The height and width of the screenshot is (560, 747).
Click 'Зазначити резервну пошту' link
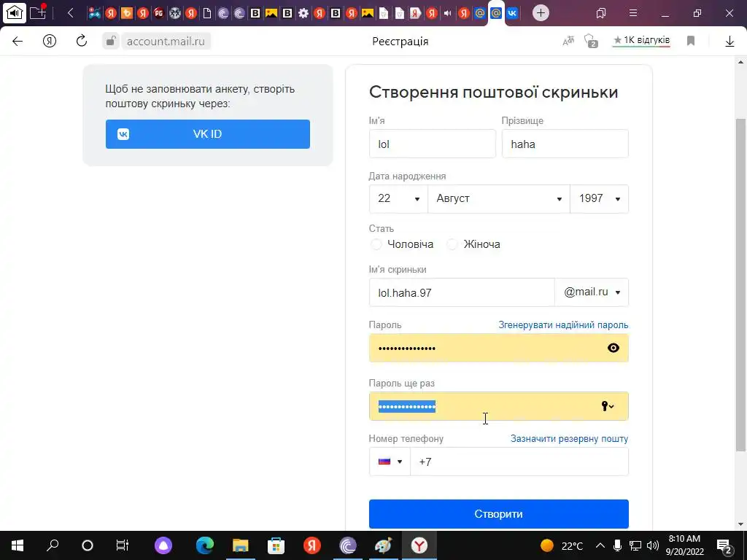569,438
